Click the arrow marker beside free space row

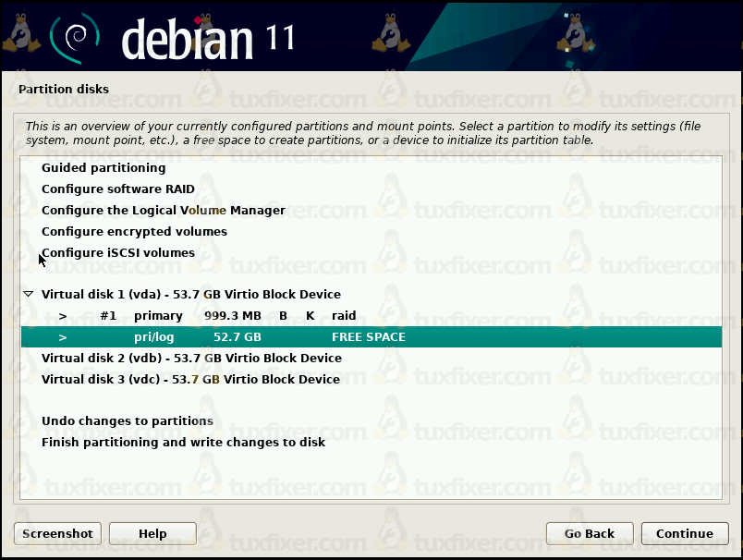(x=63, y=337)
